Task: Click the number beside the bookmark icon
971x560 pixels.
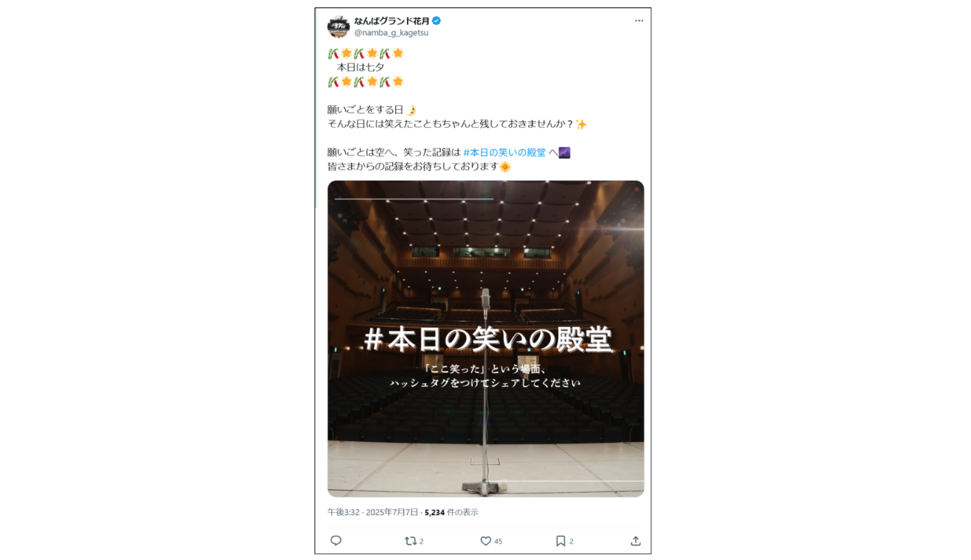Action: 571,541
